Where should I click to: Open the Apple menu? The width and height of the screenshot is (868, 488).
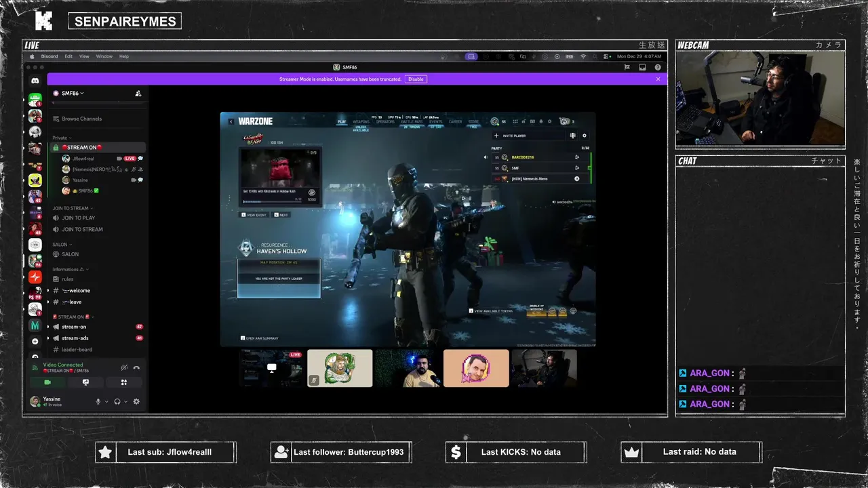pos(32,56)
